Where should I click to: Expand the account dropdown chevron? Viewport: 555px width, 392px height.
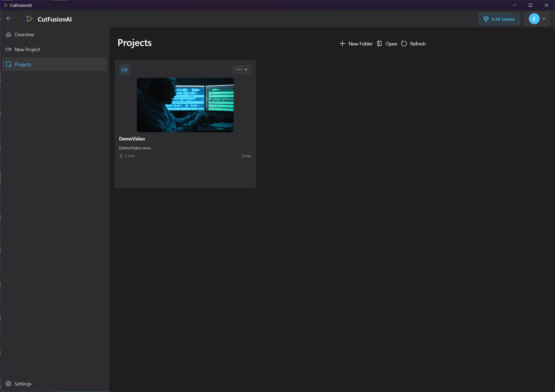click(x=544, y=19)
